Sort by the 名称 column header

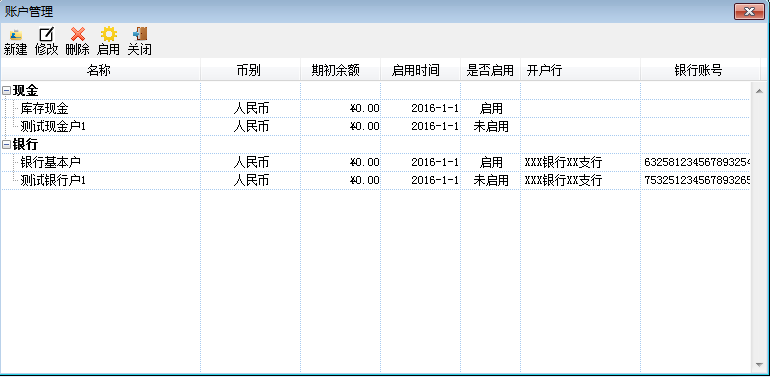pyautogui.click(x=100, y=71)
